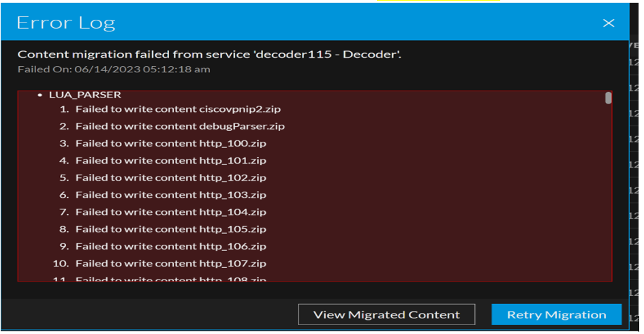This screenshot has width=644, height=334.
Task: Choose the http_106.zip error line
Action: (170, 246)
